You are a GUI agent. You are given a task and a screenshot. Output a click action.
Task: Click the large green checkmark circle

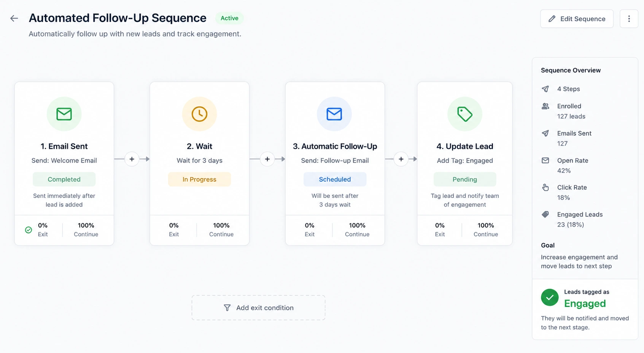pyautogui.click(x=550, y=298)
